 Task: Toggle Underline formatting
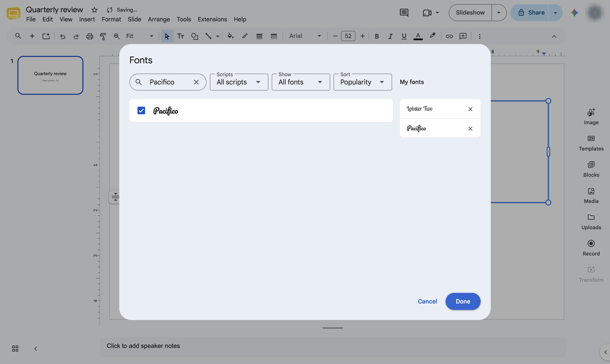404,36
